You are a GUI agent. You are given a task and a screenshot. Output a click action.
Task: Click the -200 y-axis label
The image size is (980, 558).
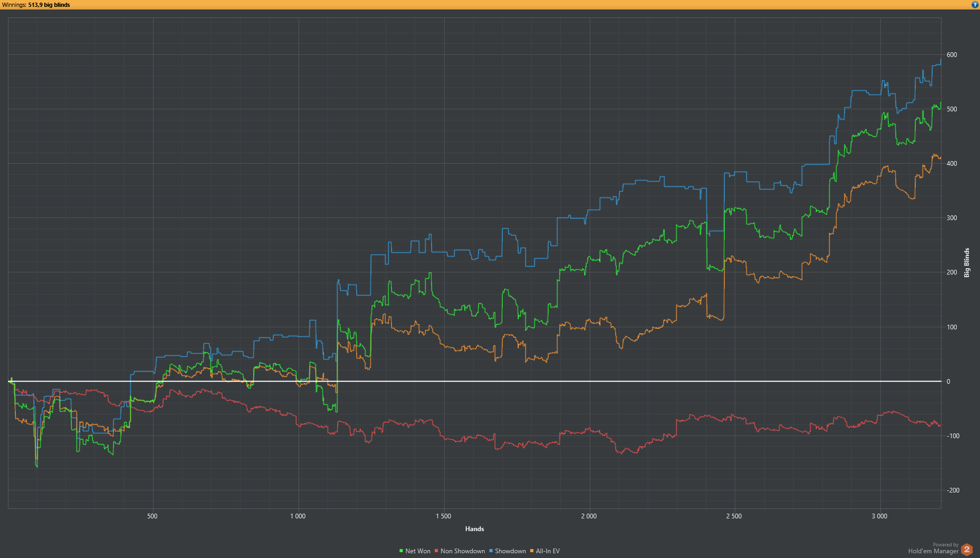(953, 490)
